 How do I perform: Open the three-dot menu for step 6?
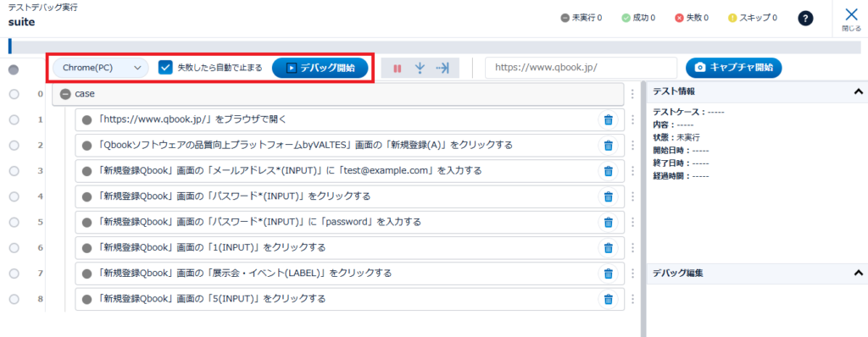coord(632,247)
